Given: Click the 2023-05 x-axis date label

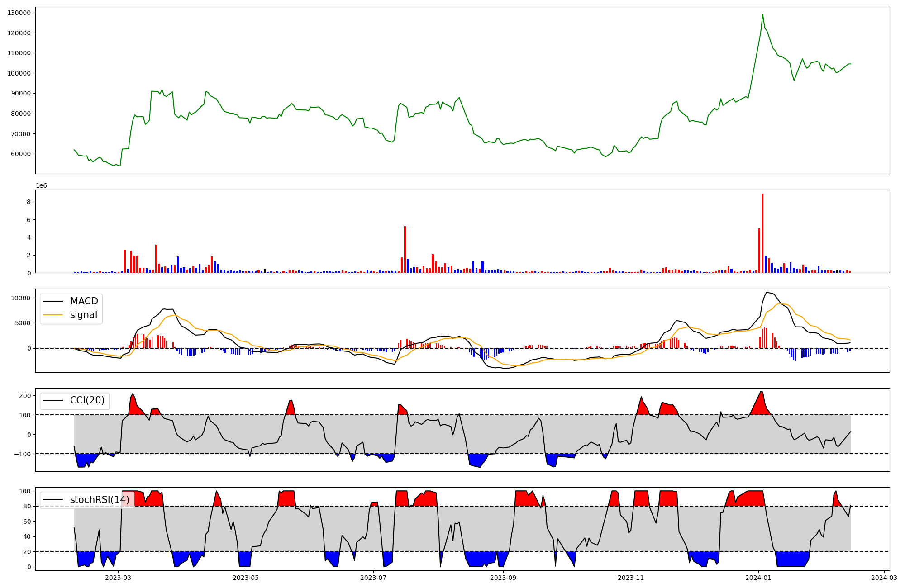Looking at the screenshot, I should click(246, 578).
